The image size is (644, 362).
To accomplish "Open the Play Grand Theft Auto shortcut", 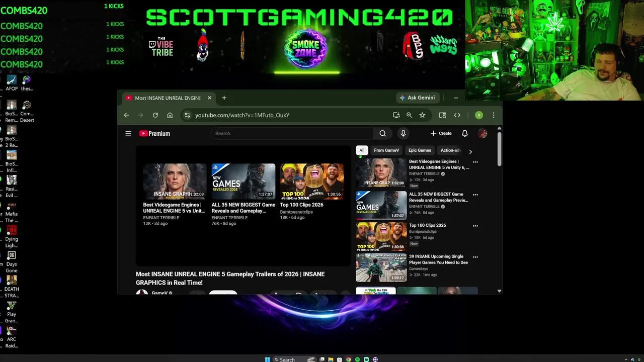I will pos(12,313).
